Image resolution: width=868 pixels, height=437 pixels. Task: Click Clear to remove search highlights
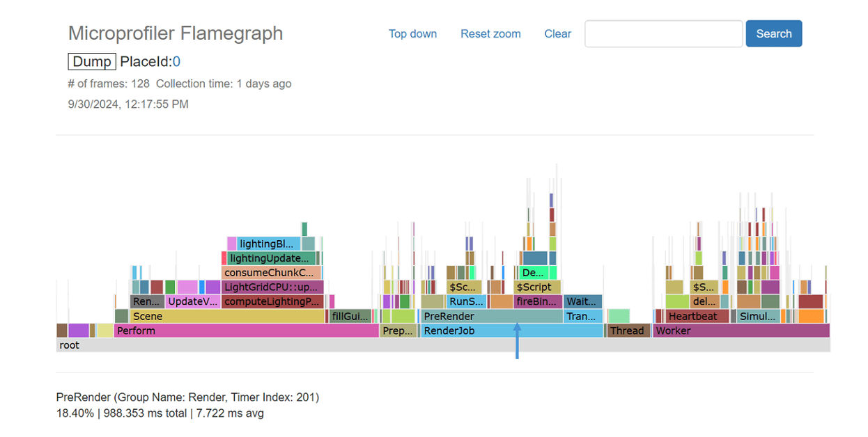click(x=557, y=33)
